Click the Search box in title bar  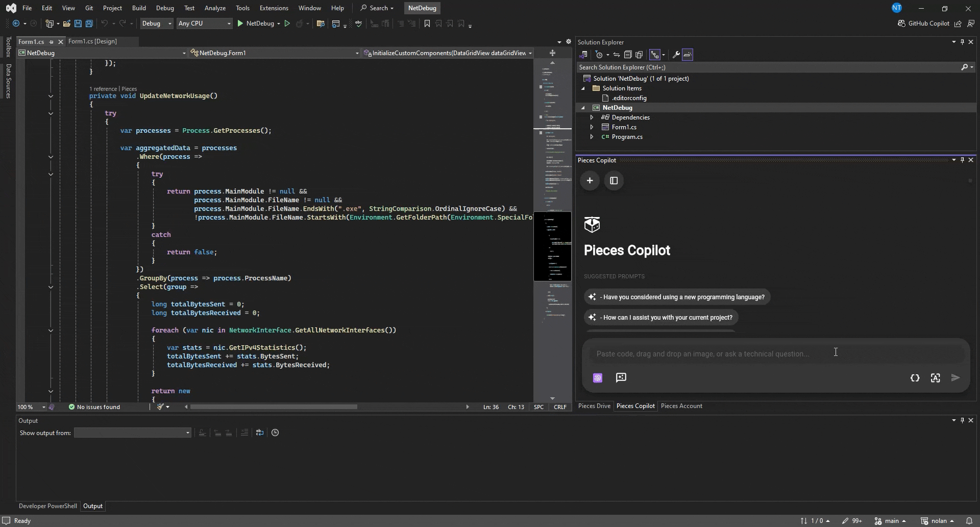[377, 8]
